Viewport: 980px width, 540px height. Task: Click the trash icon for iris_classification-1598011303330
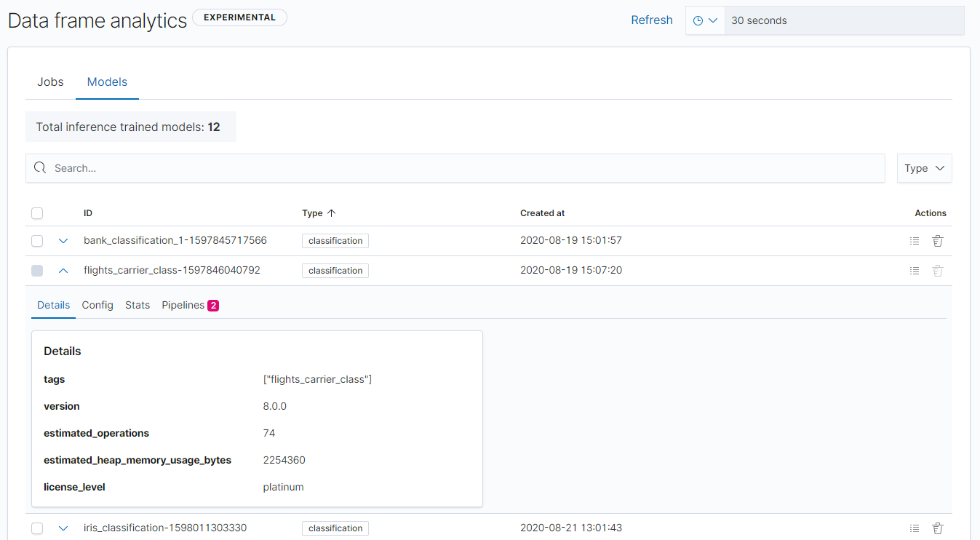pos(938,528)
